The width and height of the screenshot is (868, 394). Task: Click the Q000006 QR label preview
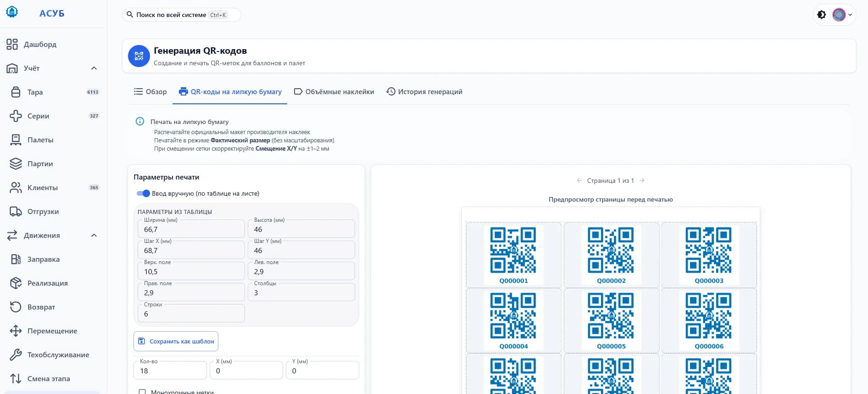[x=709, y=321]
